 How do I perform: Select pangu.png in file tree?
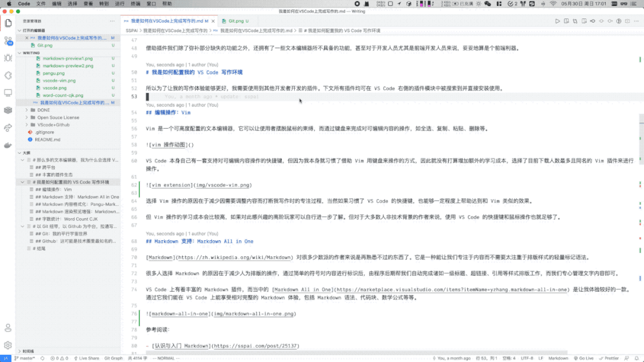click(53, 73)
